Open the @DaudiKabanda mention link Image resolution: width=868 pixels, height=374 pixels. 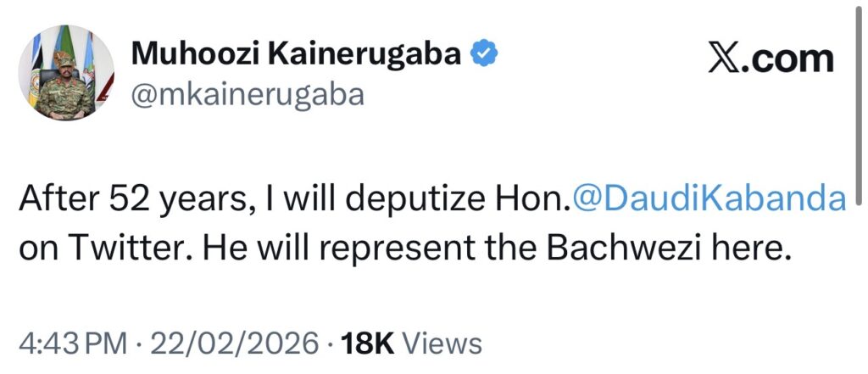[x=709, y=199]
